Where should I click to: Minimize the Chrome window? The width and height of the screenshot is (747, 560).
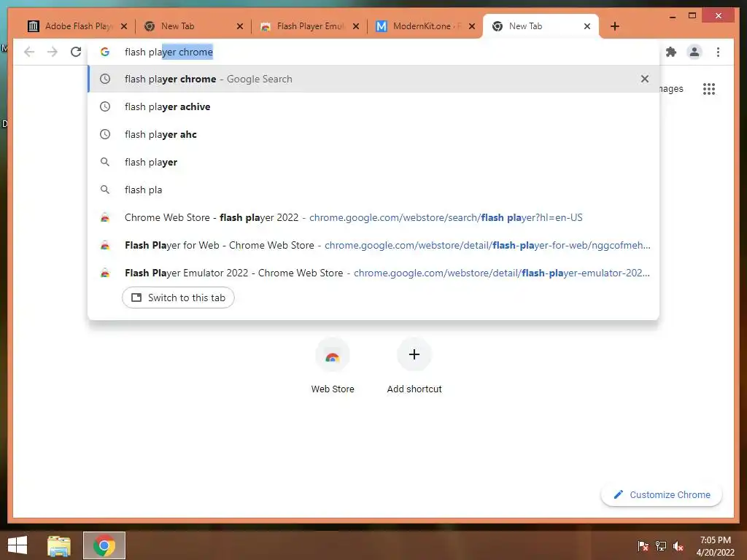[x=673, y=16]
